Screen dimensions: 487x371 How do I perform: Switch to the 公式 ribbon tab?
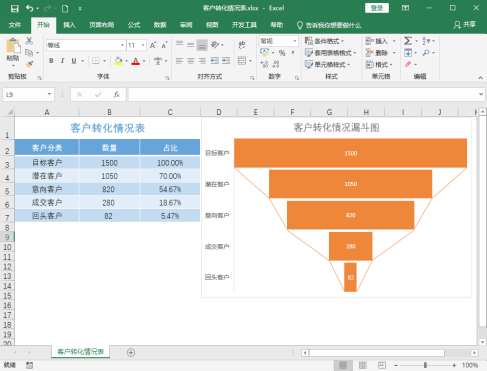[x=134, y=25]
